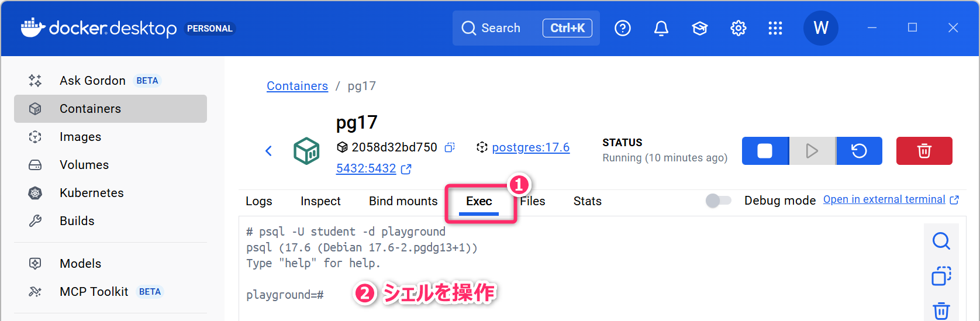This screenshot has width=980, height=321.
Task: Open Docker Desktop settings gear
Action: 738,28
